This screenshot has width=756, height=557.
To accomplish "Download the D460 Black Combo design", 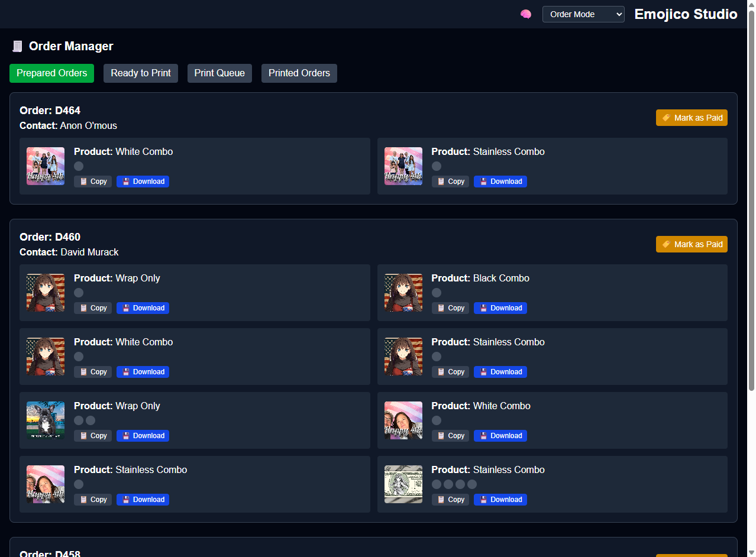I will [x=500, y=308].
